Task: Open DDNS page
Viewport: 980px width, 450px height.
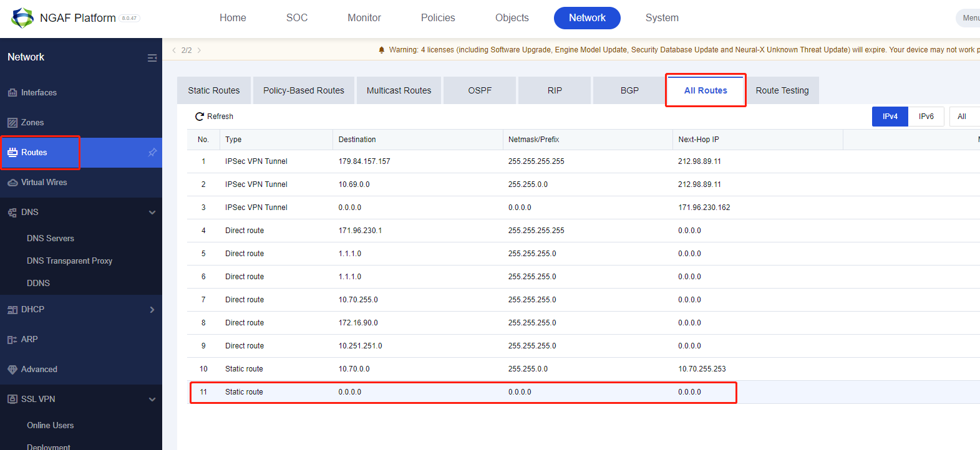Action: coord(39,284)
